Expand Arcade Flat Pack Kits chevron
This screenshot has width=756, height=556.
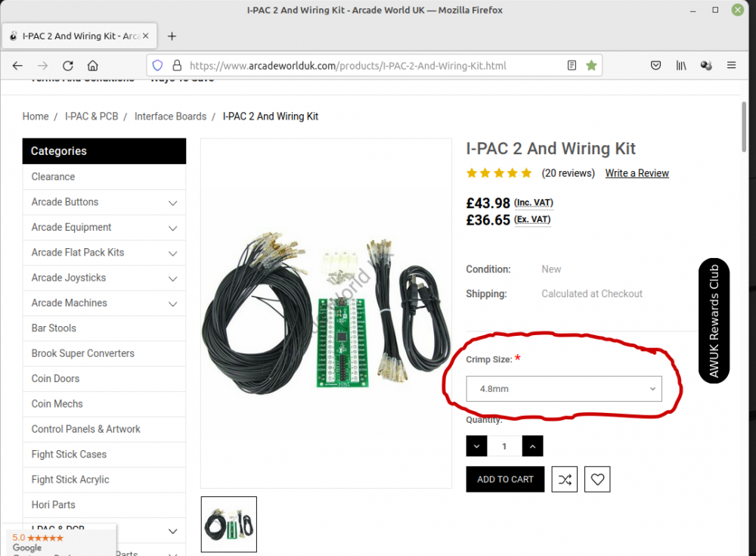pyautogui.click(x=172, y=253)
